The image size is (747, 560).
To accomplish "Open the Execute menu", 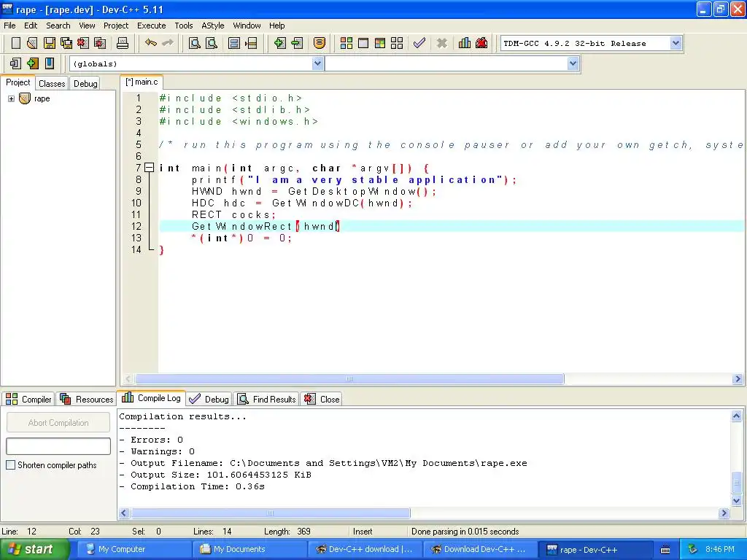I will pyautogui.click(x=152, y=26).
